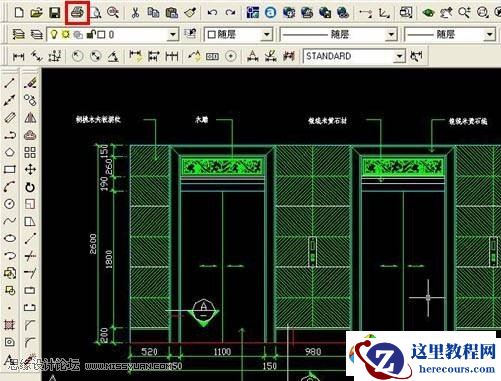Select the Rotate modify tool

[30, 187]
